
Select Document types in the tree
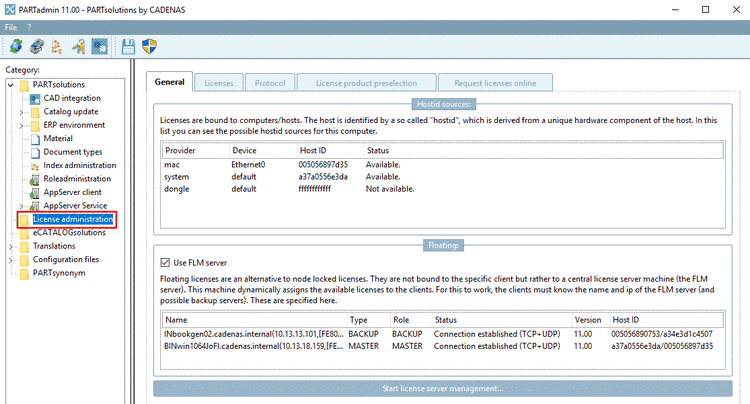[73, 152]
